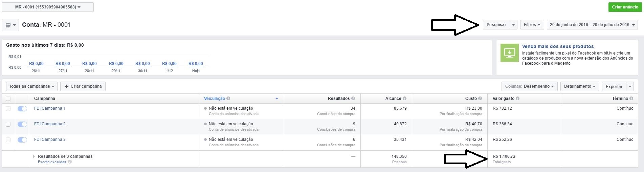Check the box for FDI Campanha 1
Screen dimensions: 644x172
pyautogui.click(x=8, y=109)
